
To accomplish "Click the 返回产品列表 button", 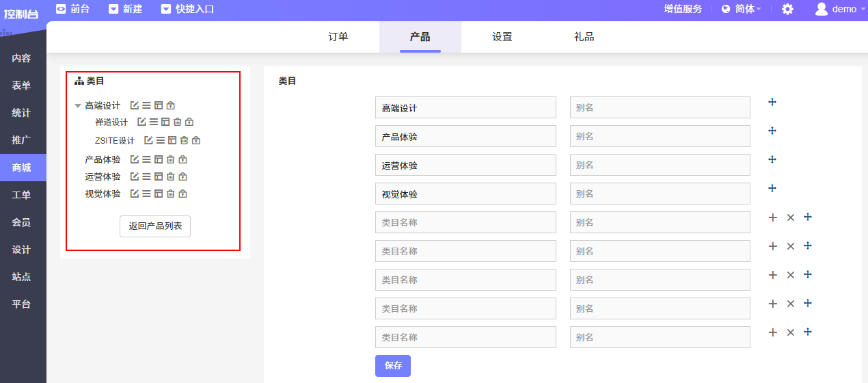I will 155,226.
